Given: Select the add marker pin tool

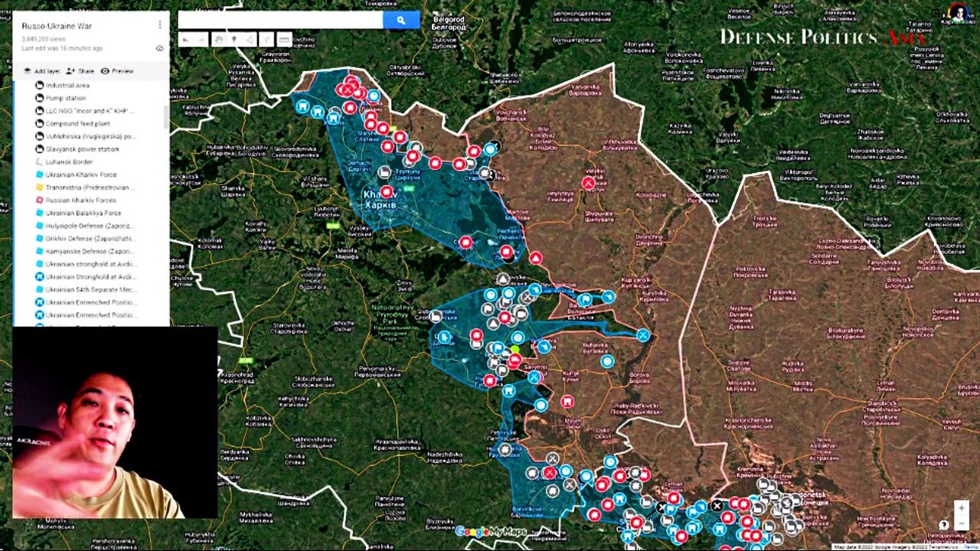Looking at the screenshot, I should click(x=234, y=40).
